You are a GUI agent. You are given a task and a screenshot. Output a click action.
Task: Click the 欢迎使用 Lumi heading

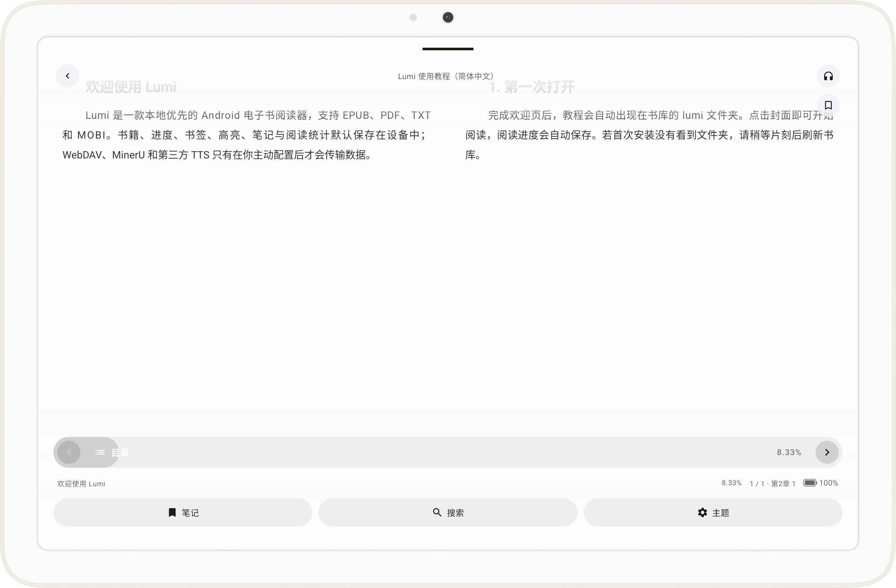131,87
